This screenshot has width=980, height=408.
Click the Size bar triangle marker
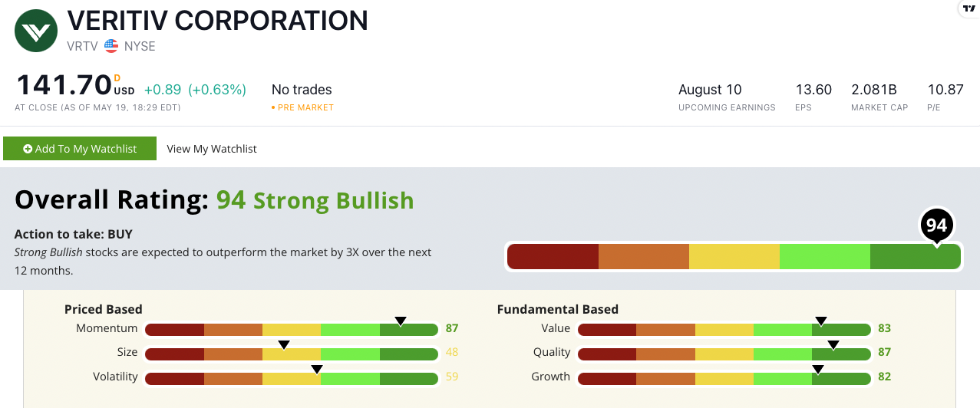284,344
